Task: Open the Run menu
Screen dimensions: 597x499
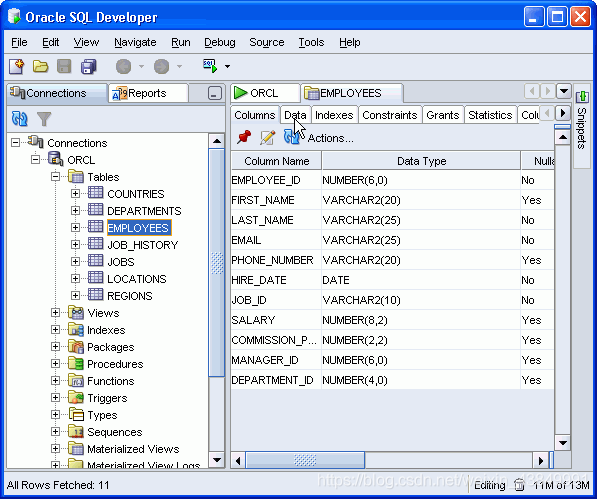Action: coord(180,42)
